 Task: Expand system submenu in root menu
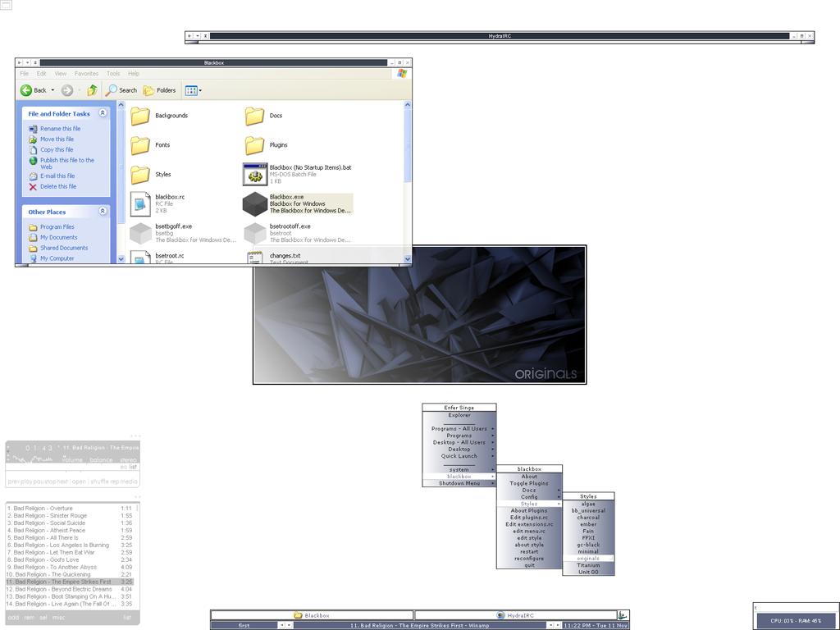pos(459,470)
